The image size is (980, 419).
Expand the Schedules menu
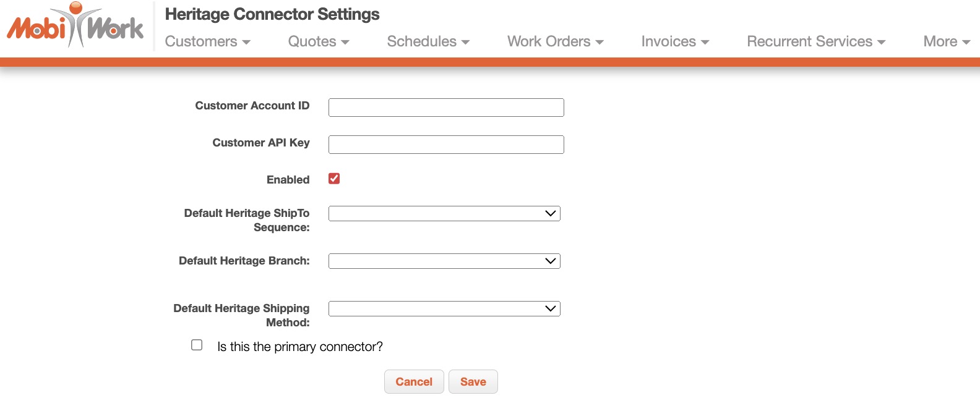click(428, 41)
